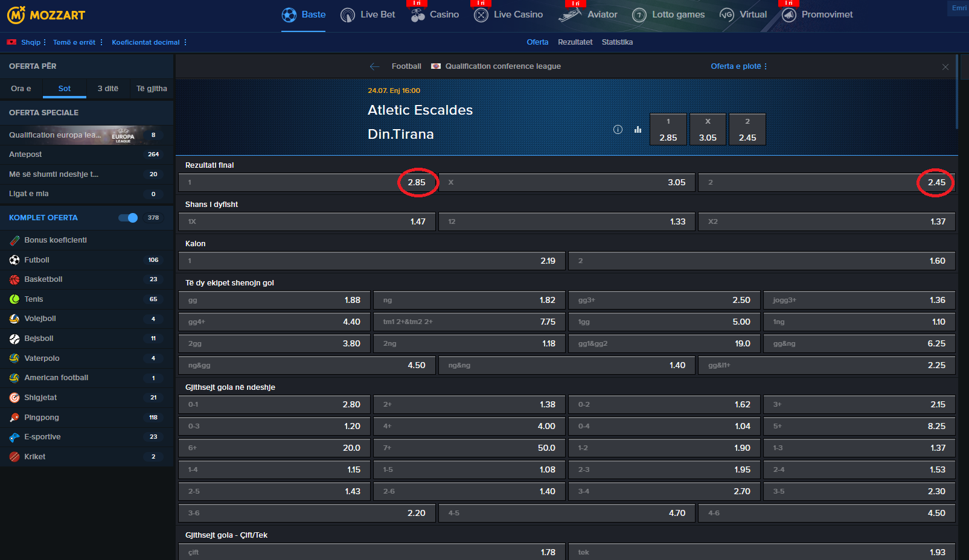Switch to the Të gjitha tab

[152, 89]
